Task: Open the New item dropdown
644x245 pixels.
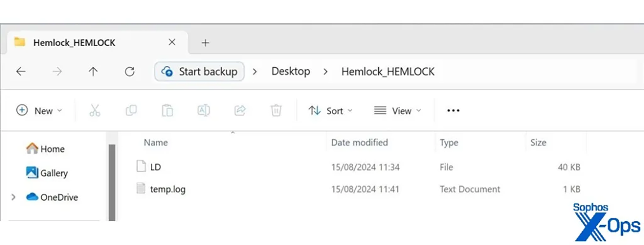Action: click(x=39, y=110)
